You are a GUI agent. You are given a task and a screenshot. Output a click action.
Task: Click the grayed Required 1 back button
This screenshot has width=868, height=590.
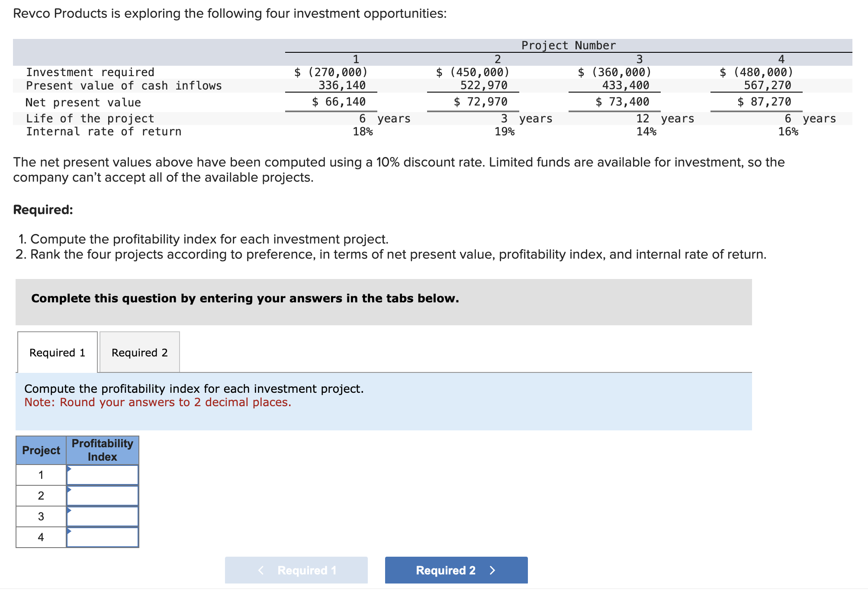pyautogui.click(x=296, y=570)
